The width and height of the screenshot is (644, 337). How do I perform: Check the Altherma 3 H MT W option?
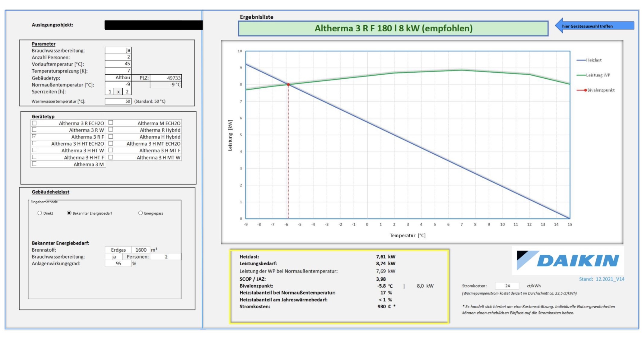111,157
